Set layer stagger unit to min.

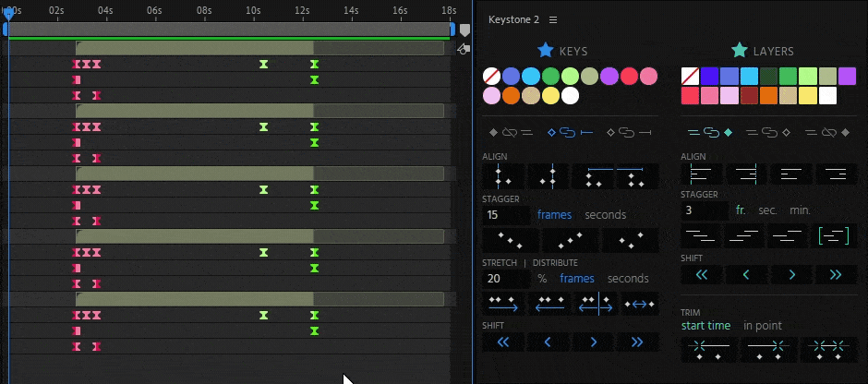click(800, 210)
